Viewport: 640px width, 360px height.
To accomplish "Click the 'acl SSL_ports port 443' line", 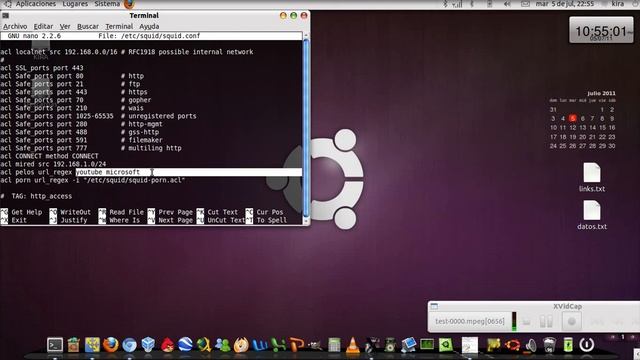I will click(42, 68).
